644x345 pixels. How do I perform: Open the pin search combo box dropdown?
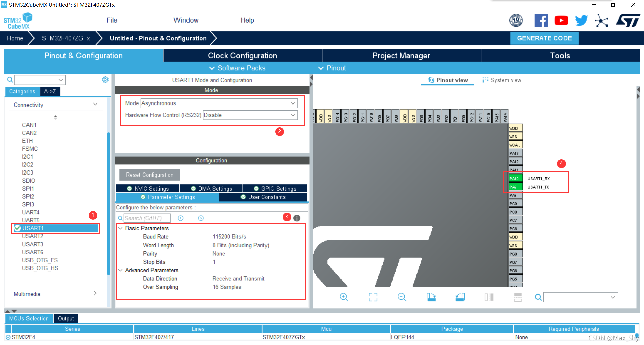[x=613, y=297]
